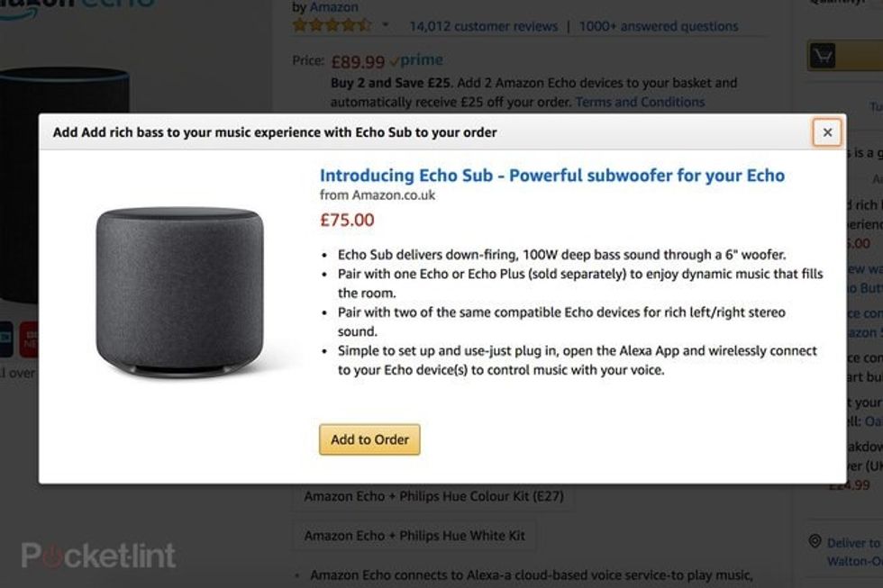View the 1000+ answered questions
This screenshot has height=588, width=883.
tap(656, 25)
